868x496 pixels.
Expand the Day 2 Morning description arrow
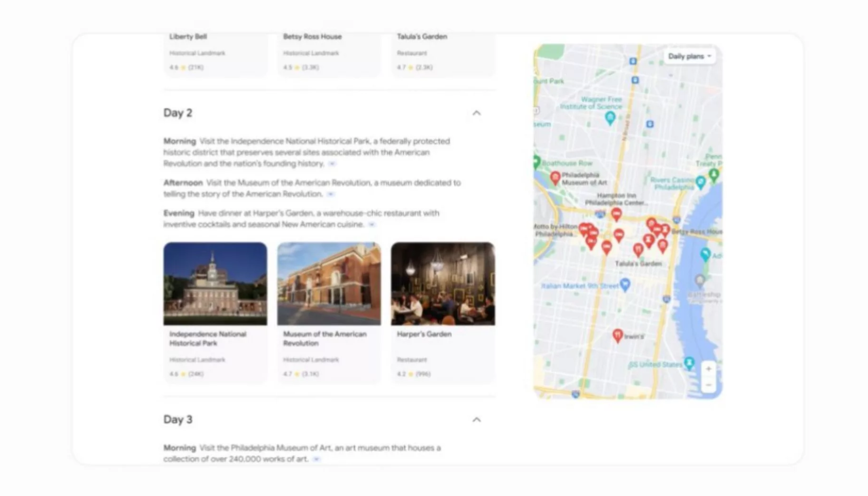[332, 164]
